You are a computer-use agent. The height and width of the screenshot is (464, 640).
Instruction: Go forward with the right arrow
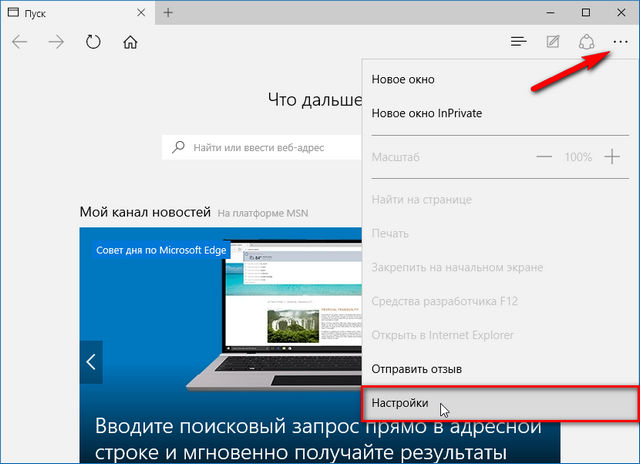click(56, 42)
